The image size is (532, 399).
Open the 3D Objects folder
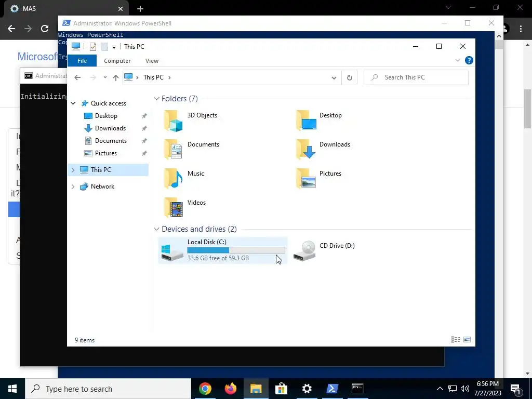point(190,121)
